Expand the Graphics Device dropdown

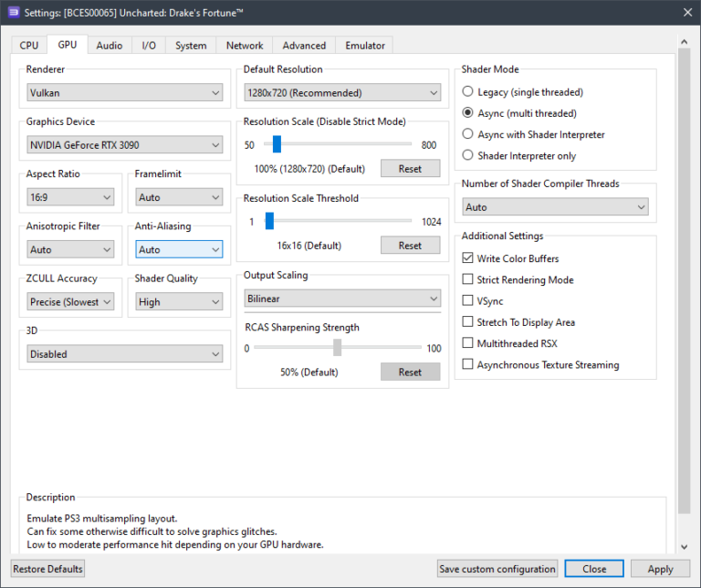[124, 144]
